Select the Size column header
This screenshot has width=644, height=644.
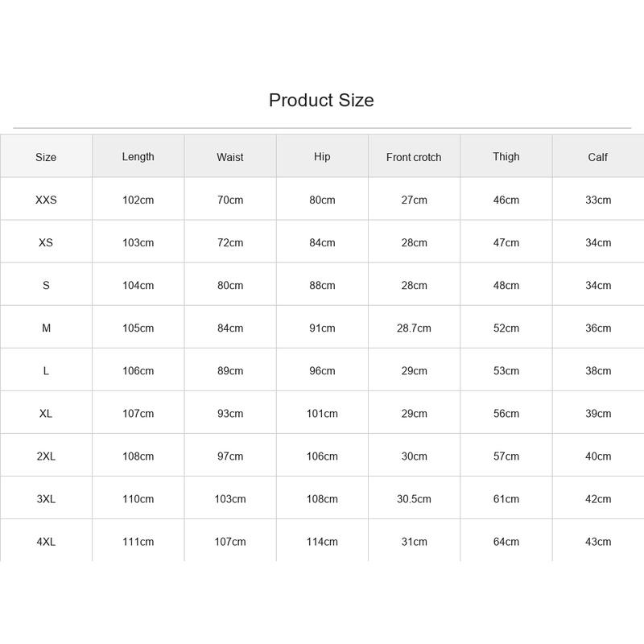click(46, 157)
